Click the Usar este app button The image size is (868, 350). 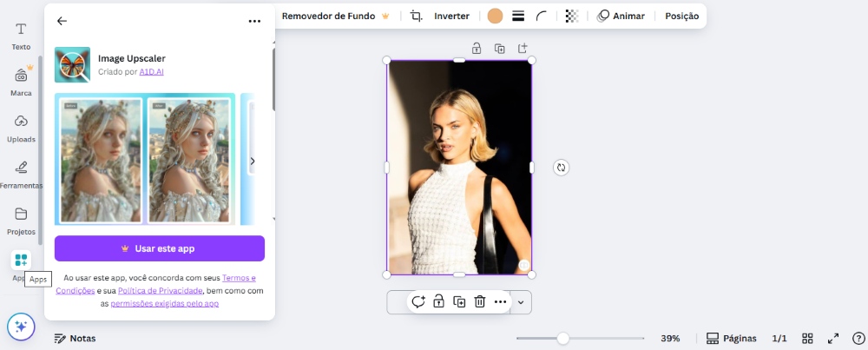(160, 248)
